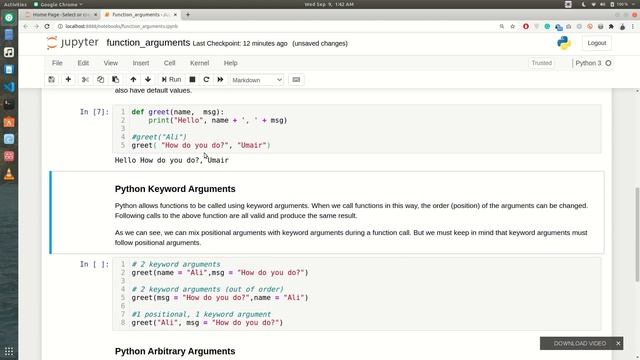Open the Edit menu
The image size is (640, 360).
click(83, 63)
